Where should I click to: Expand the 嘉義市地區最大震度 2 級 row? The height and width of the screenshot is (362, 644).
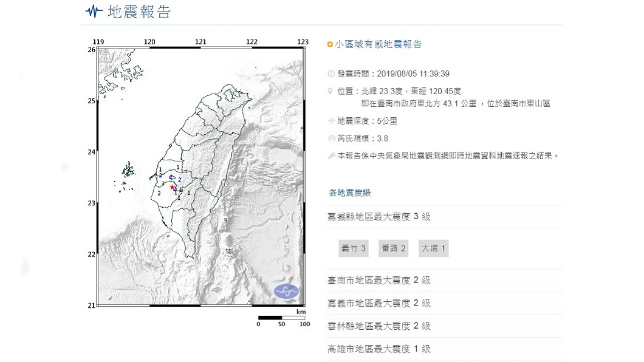(445, 303)
